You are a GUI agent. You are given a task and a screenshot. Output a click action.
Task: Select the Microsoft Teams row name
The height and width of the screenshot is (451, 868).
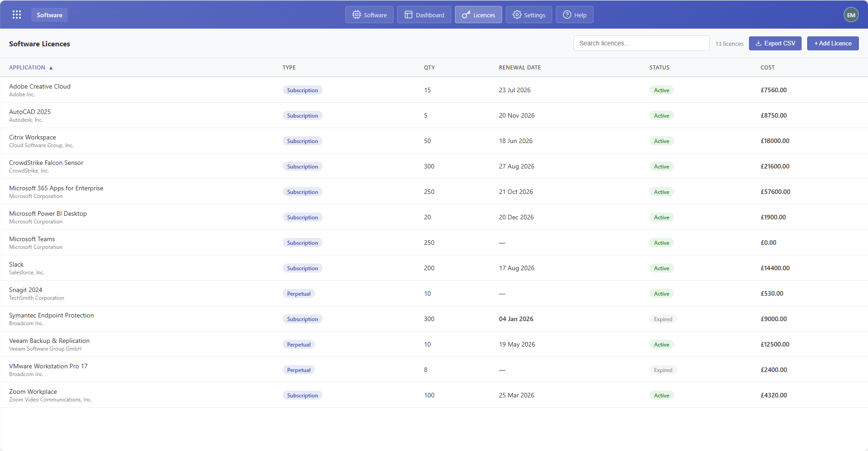(32, 239)
